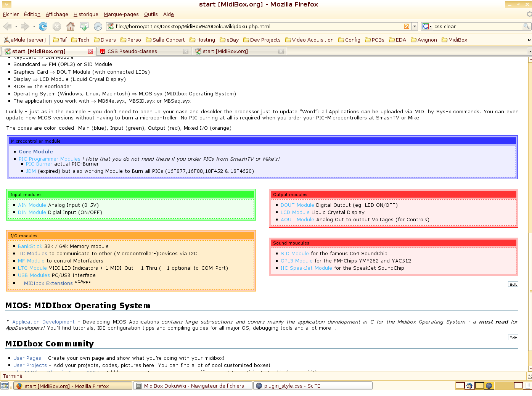Open the Salle Concert bookmarks folder
This screenshot has width=532, height=396.
[x=165, y=40]
